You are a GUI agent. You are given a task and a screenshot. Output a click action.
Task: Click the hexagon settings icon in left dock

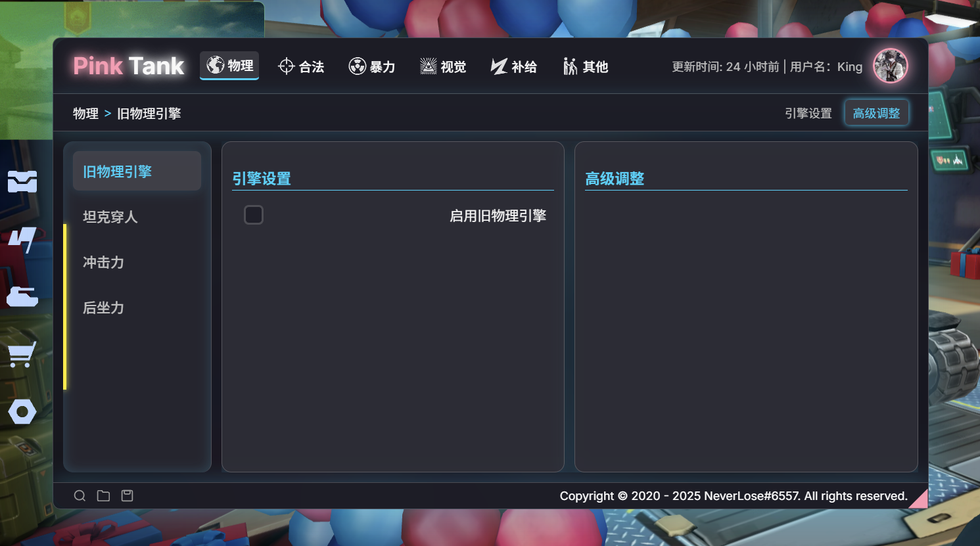click(22, 412)
